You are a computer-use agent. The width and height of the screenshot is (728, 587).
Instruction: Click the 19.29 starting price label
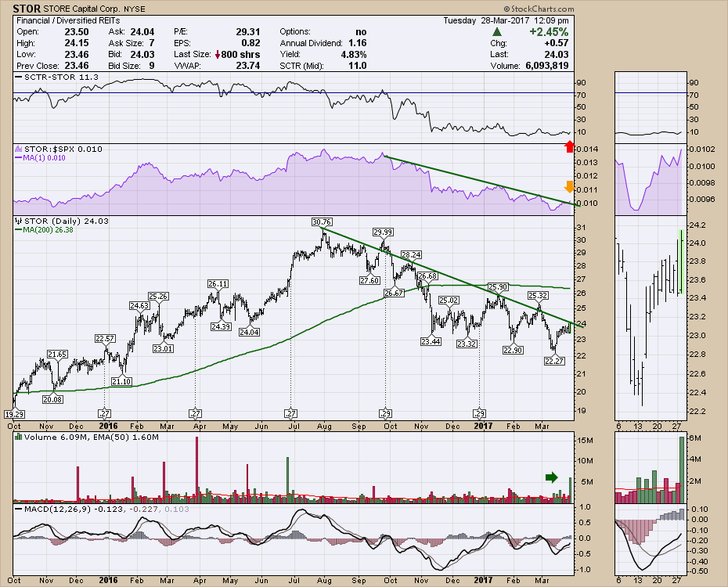pos(14,414)
